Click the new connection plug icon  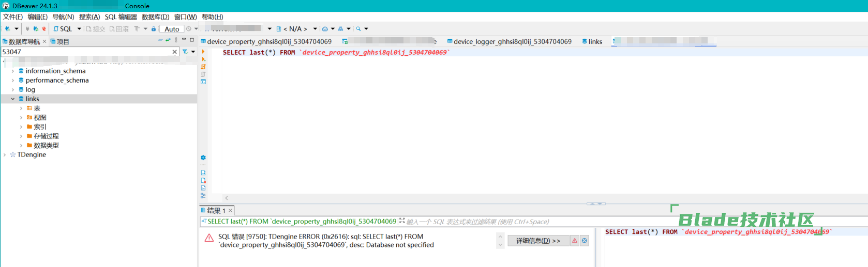point(7,29)
